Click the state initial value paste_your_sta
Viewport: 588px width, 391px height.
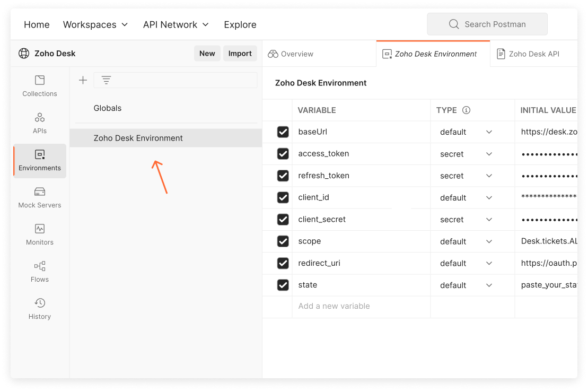point(549,285)
